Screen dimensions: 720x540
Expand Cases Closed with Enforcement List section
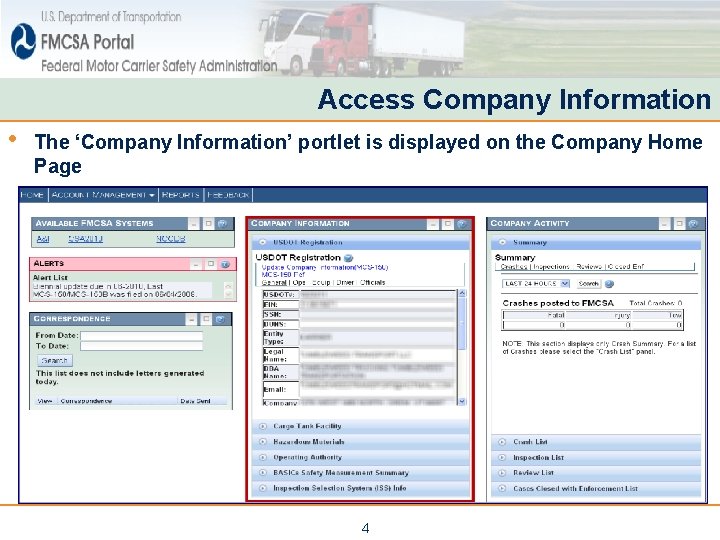(x=502, y=489)
